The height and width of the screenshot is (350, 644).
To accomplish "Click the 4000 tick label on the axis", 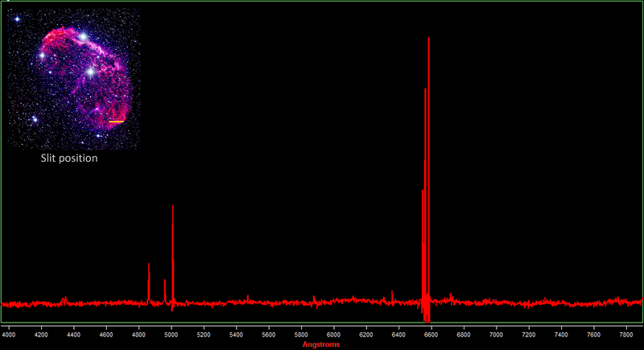I will (x=9, y=333).
